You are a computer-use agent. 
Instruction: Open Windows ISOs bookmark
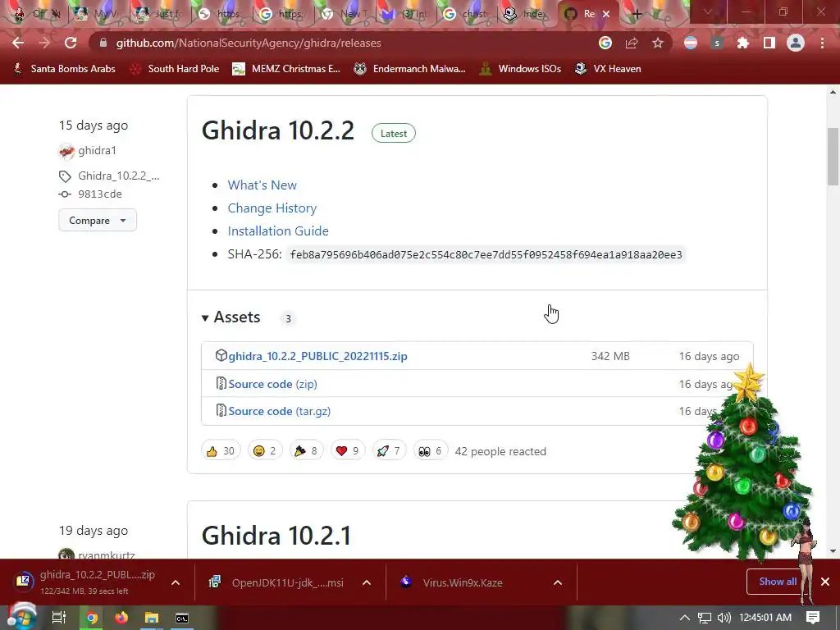[520, 69]
